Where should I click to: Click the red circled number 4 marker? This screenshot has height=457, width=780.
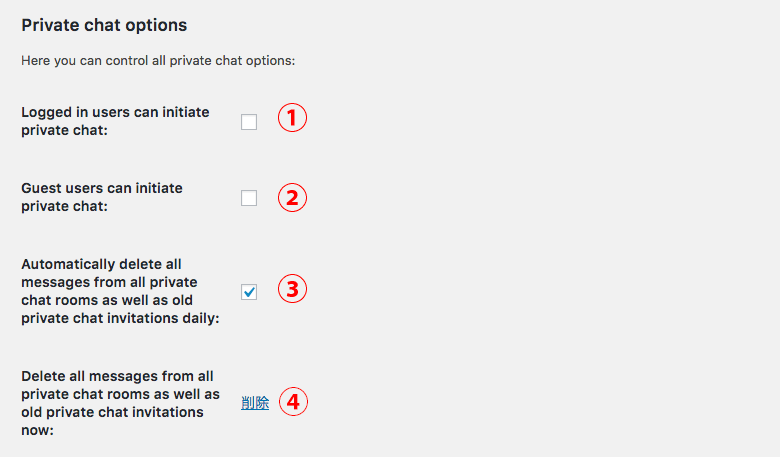tap(293, 402)
